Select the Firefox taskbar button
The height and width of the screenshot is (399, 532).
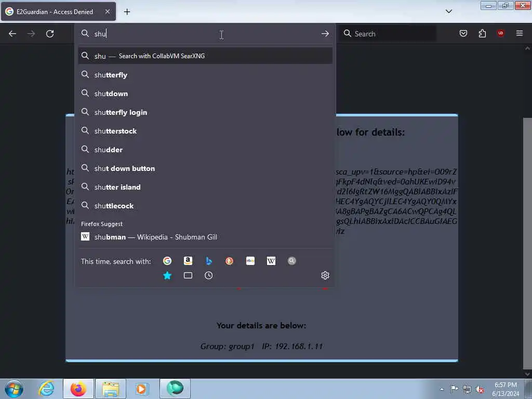pyautogui.click(x=78, y=389)
